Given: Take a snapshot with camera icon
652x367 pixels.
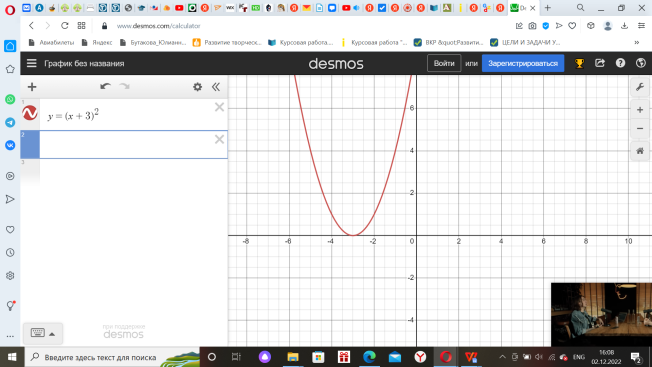Looking at the screenshot, I should coord(532,26).
